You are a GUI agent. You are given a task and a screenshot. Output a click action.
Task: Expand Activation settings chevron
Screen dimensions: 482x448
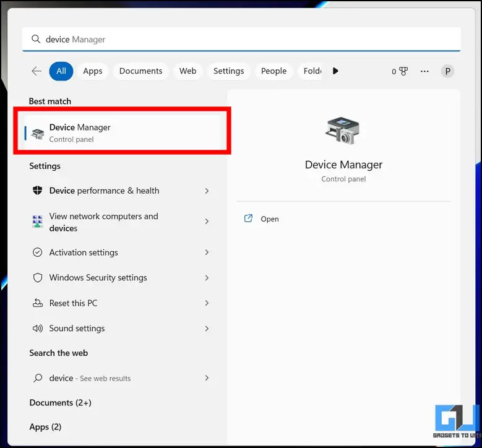207,252
